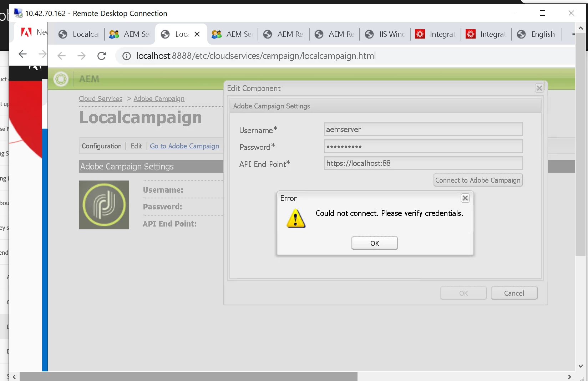
Task: Click the vertical scrollbar thumb
Action: tap(581, 144)
